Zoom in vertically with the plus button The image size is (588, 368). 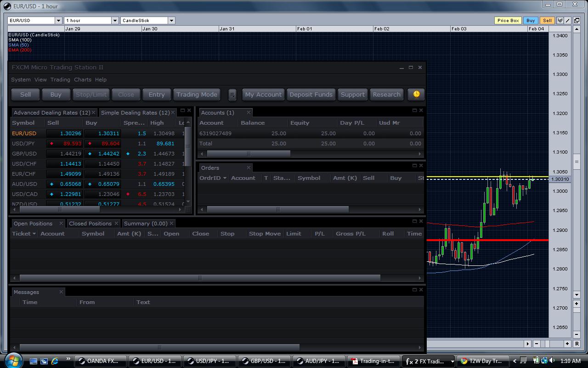577,304
